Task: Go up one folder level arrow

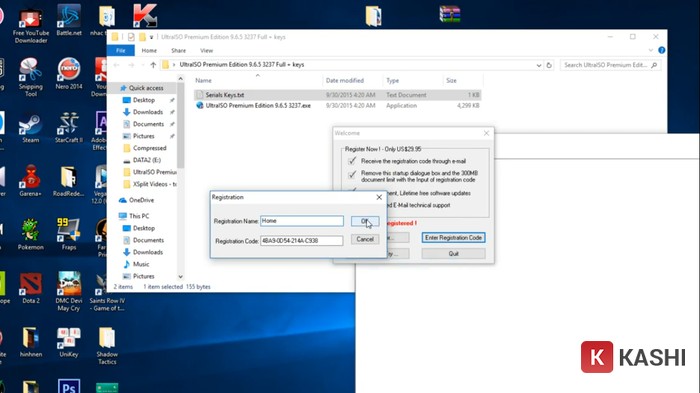Action: [x=153, y=65]
